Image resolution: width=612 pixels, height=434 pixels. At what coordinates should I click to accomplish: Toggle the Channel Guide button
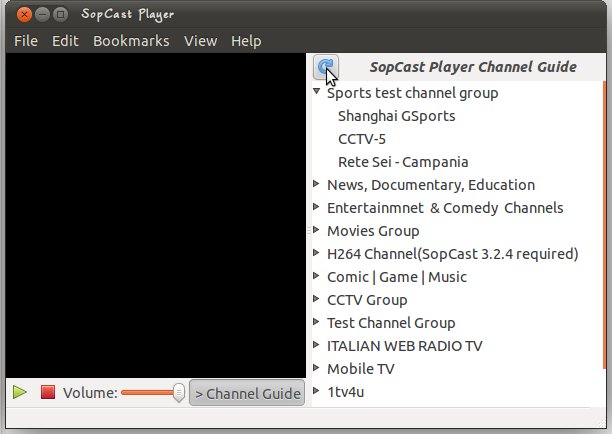coord(247,393)
